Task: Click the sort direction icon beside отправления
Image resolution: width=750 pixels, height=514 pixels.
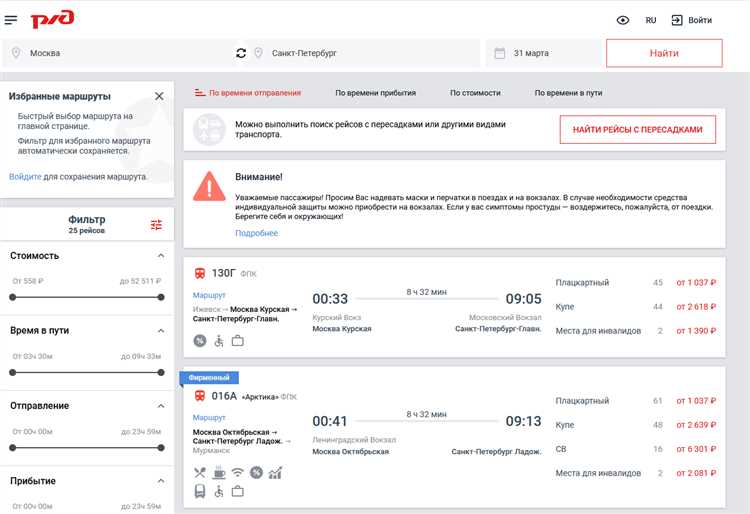Action: (x=200, y=93)
